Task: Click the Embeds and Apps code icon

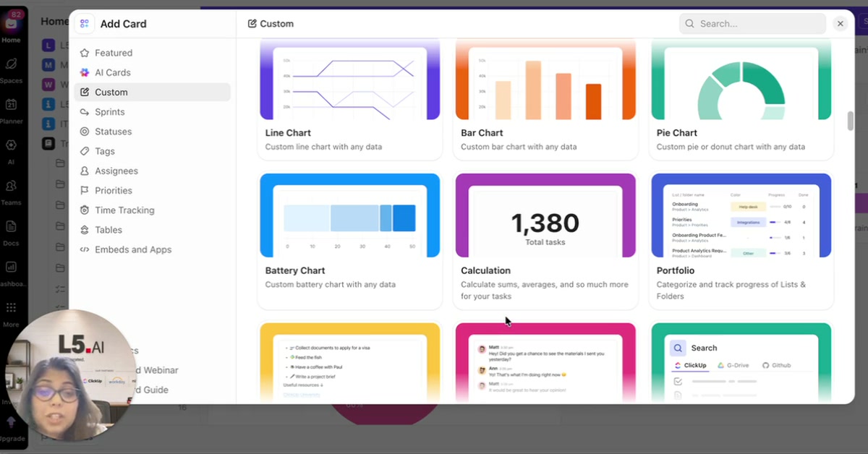Action: pos(85,249)
